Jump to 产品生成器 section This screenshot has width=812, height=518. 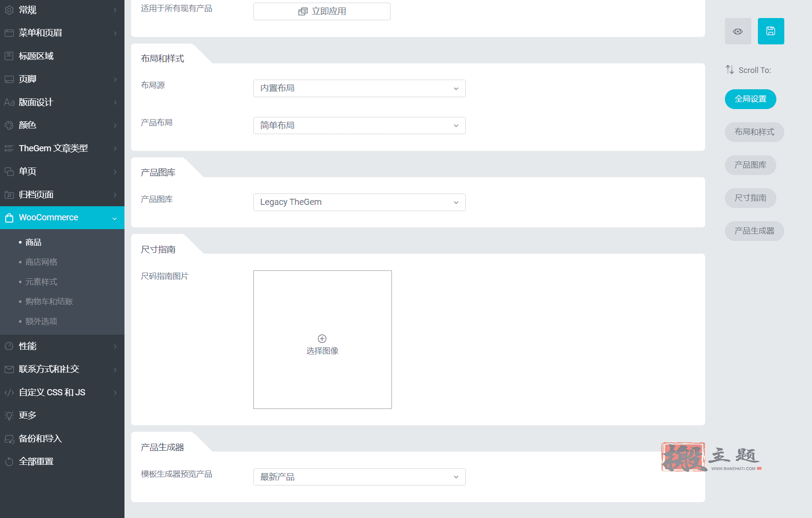(754, 231)
